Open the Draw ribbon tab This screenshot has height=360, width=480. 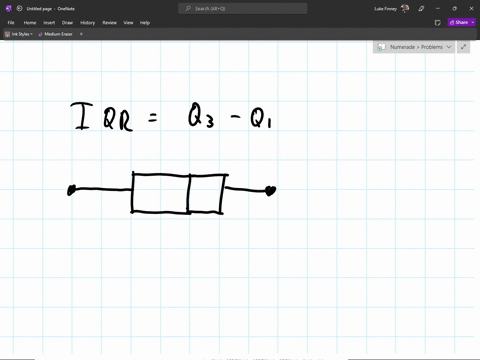click(x=67, y=23)
